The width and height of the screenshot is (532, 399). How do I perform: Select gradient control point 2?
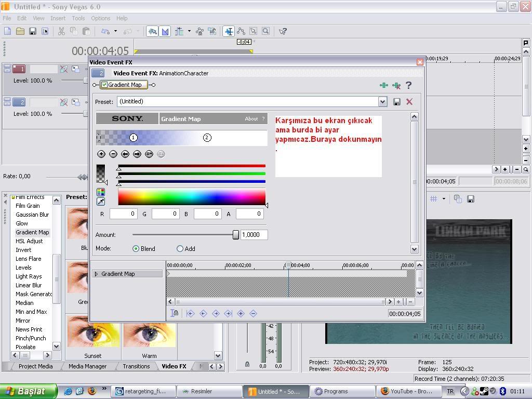click(207, 137)
